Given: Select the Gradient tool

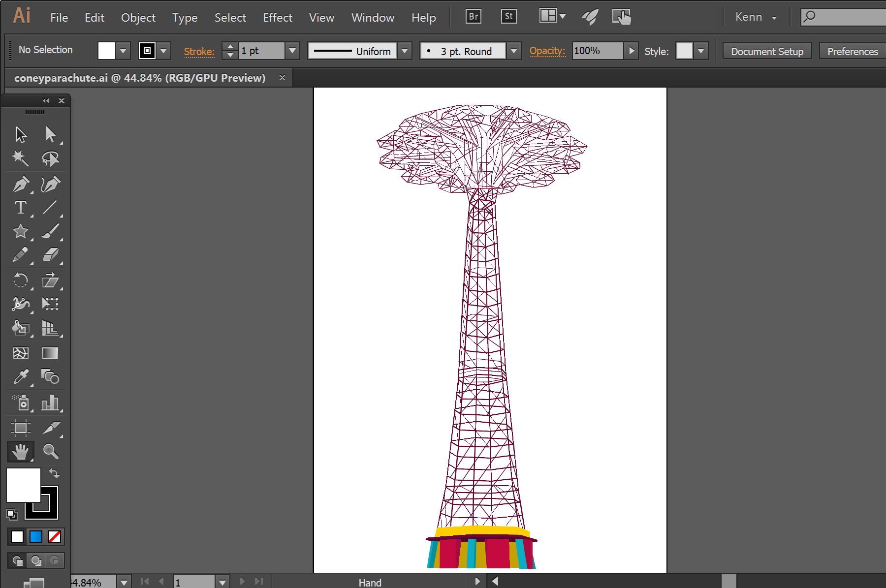Looking at the screenshot, I should 50,353.
